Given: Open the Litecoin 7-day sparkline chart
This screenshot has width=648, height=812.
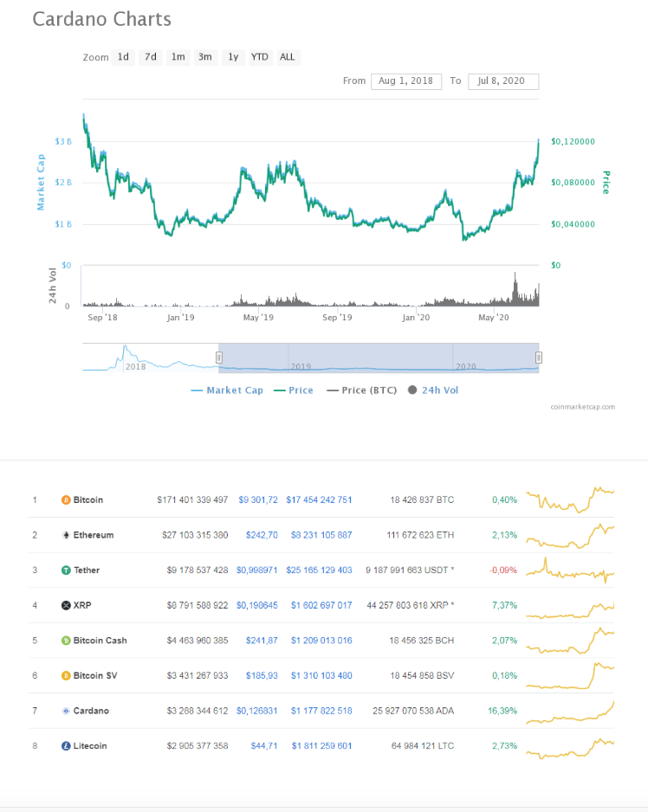Looking at the screenshot, I should pos(570,749).
